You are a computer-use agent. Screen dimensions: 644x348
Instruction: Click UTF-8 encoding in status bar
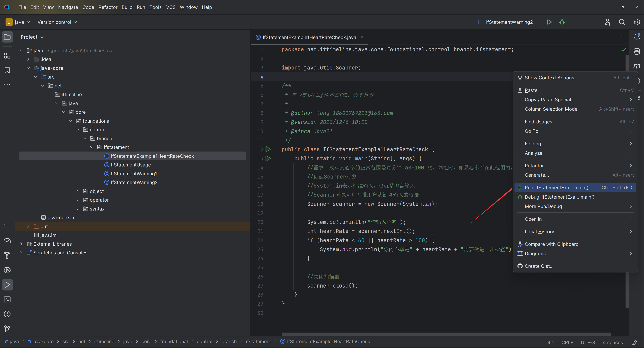(x=588, y=342)
